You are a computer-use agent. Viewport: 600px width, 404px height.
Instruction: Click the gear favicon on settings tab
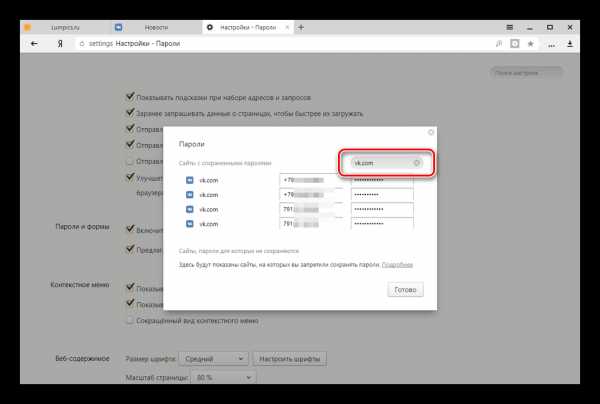[210, 27]
